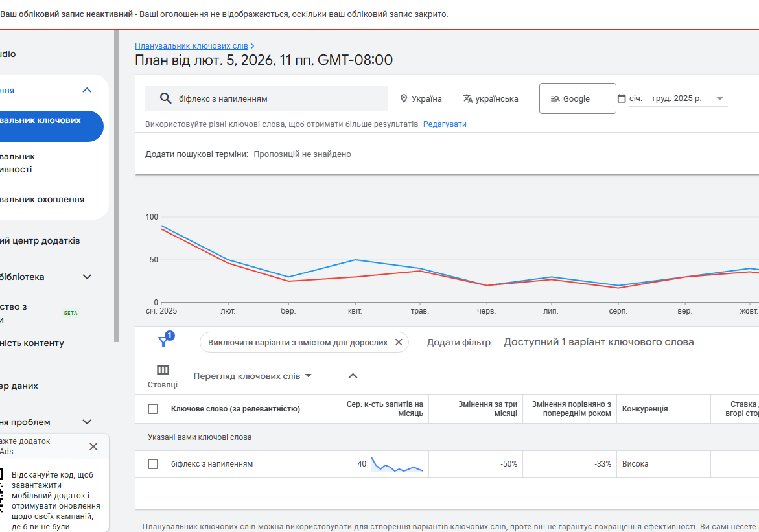Click the Редагувати link

[x=445, y=124]
